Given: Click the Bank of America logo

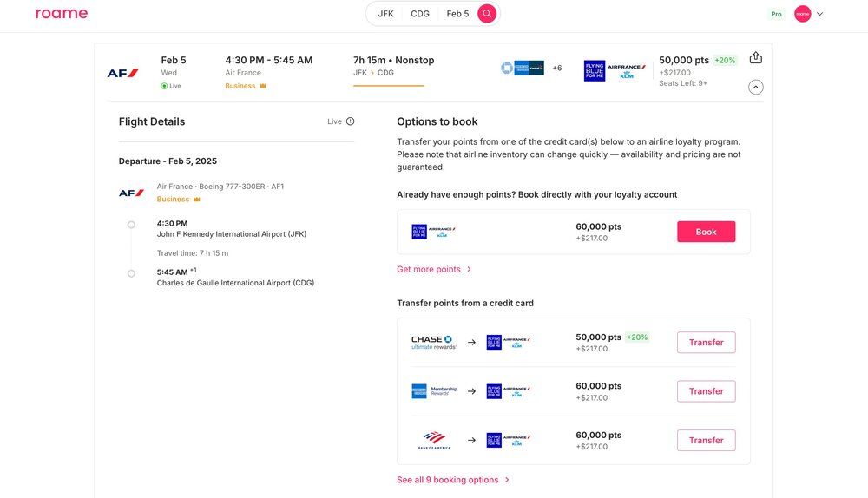Looking at the screenshot, I should [x=433, y=440].
